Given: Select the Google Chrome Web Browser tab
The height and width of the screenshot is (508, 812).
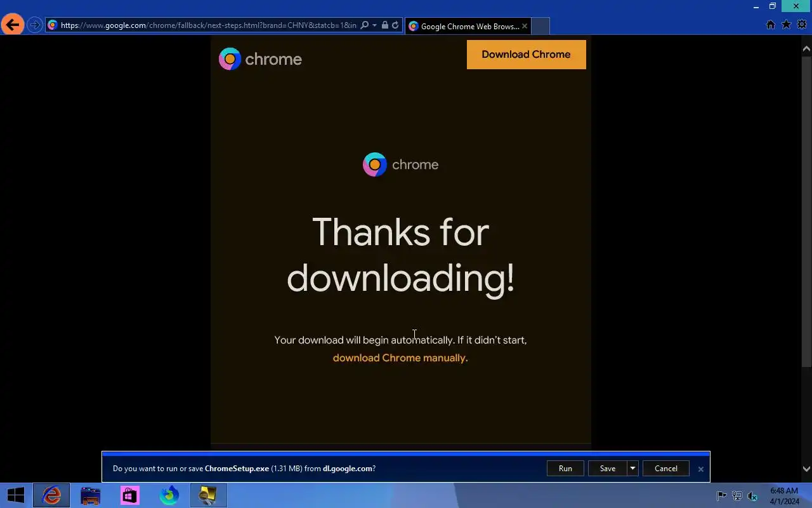Looking at the screenshot, I should (x=468, y=26).
